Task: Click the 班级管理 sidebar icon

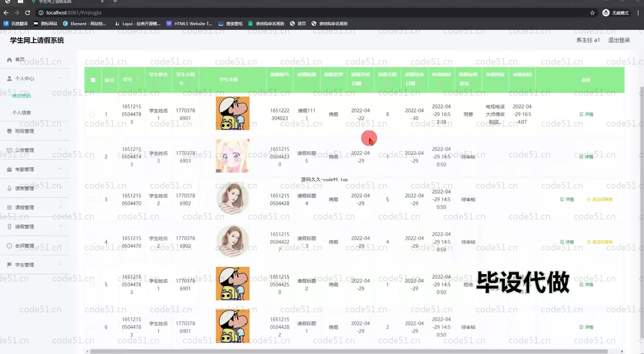Action: (9, 131)
